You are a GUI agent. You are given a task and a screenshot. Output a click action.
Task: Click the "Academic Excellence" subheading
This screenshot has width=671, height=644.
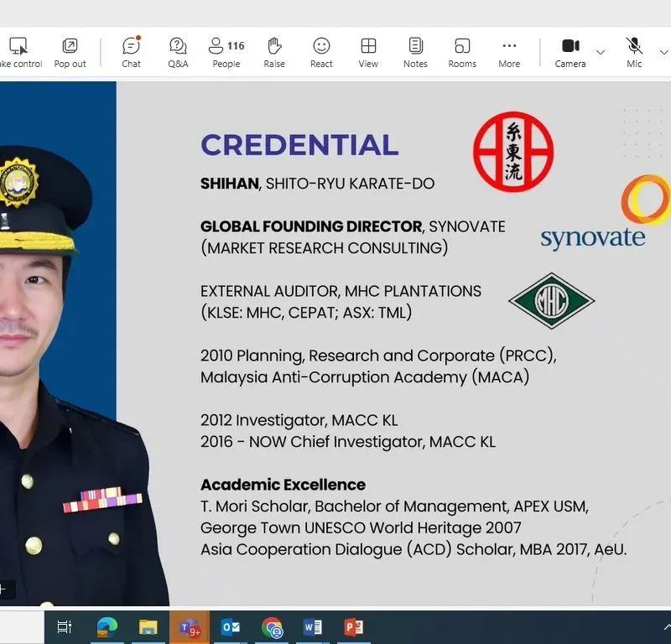(283, 485)
